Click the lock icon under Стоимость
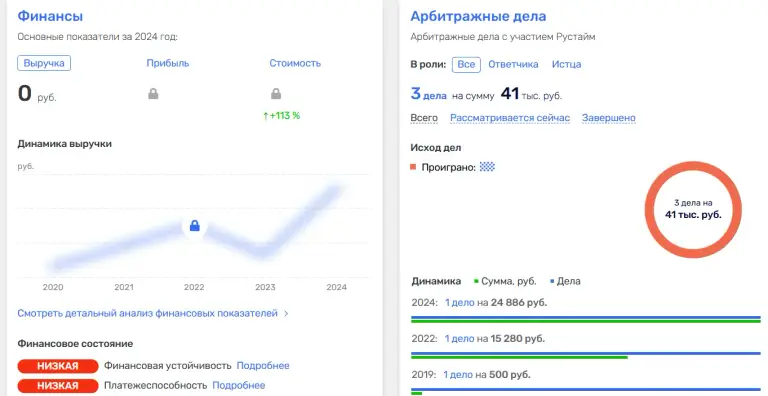This screenshot has height=396, width=768. 276,94
